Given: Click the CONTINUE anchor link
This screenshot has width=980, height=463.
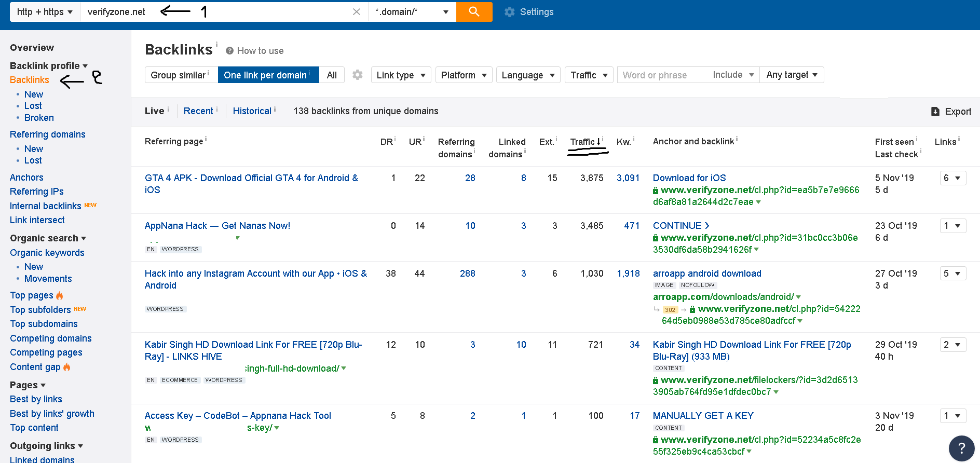Looking at the screenshot, I should 681,226.
